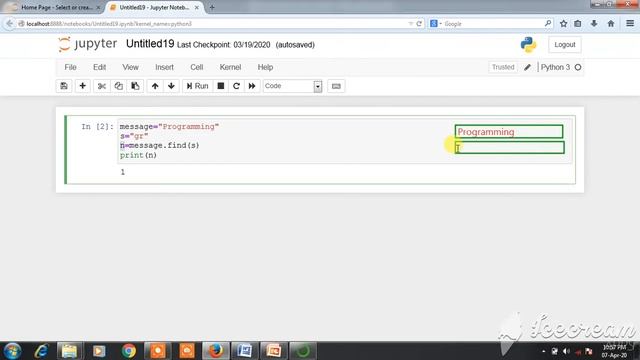Viewport: 640px width, 360px height.
Task: Open the Windows Start menu
Action: point(12,351)
